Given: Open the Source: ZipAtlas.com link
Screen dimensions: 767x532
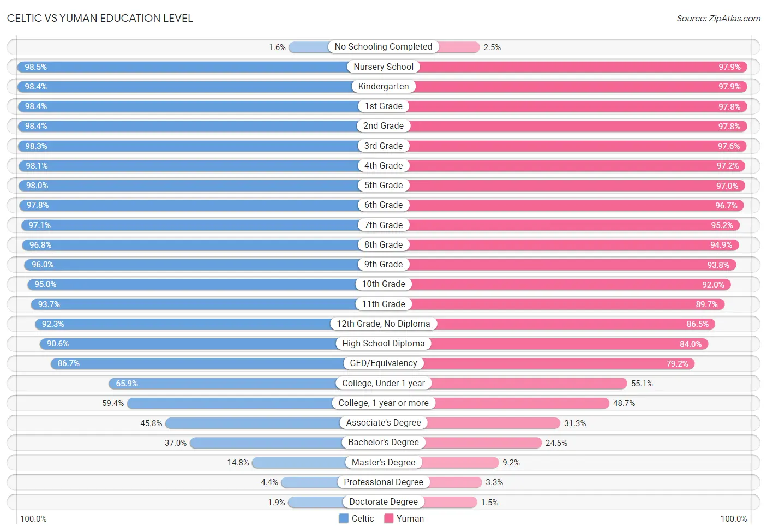Looking at the screenshot, I should click(718, 19).
